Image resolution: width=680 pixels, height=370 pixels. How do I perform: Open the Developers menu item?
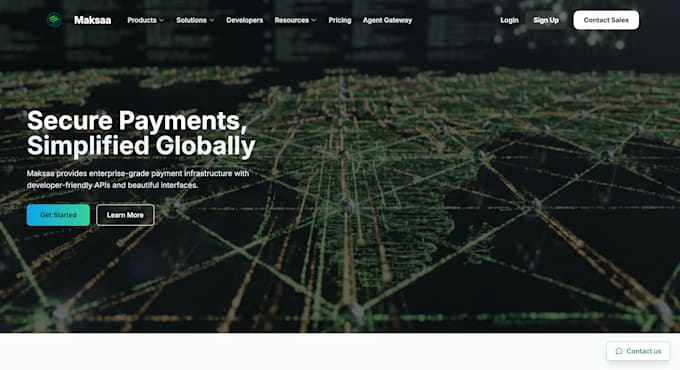245,20
